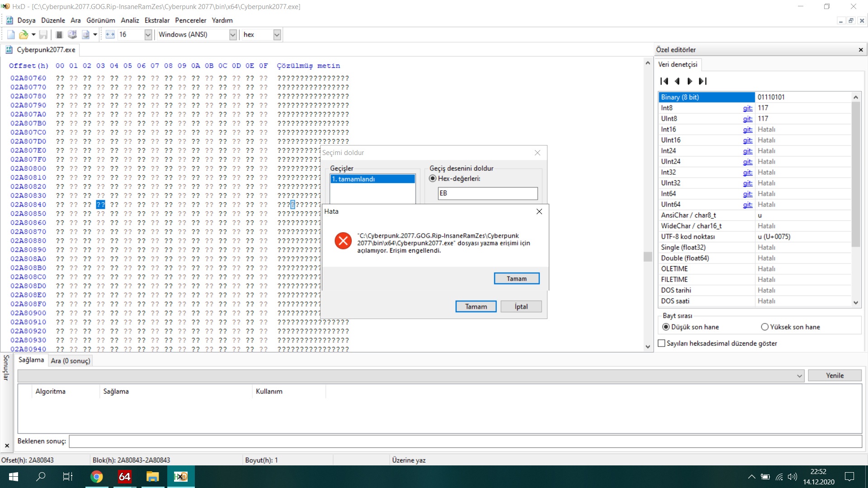The height and width of the screenshot is (488, 868).
Task: Click the Open file folder icon
Action: point(23,35)
